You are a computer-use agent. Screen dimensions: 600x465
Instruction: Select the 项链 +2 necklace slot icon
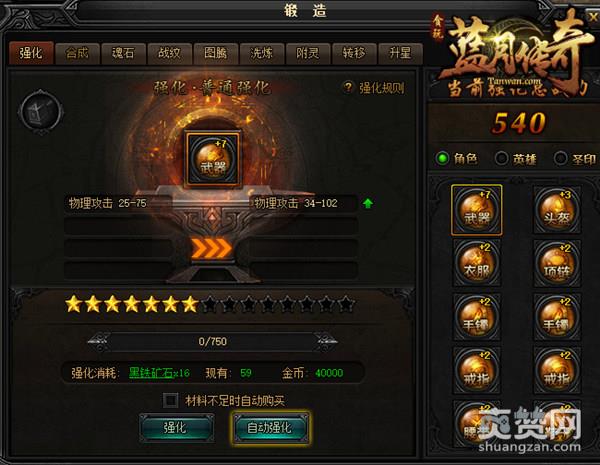[x=557, y=263]
